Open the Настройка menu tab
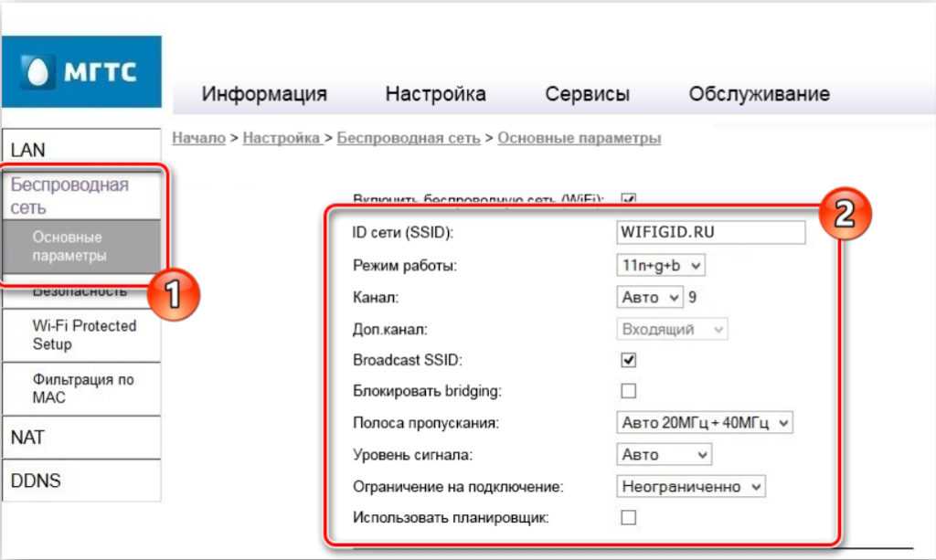 click(435, 94)
